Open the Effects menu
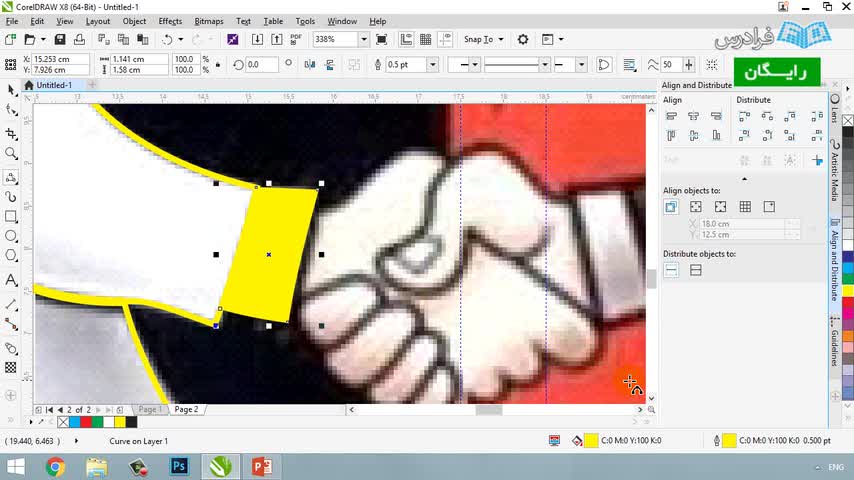854x480 pixels. [x=170, y=21]
